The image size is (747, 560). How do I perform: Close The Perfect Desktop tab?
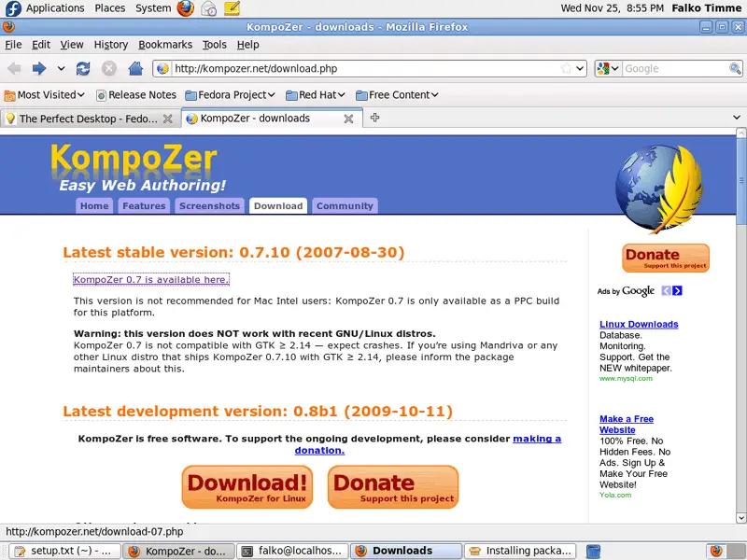(168, 119)
